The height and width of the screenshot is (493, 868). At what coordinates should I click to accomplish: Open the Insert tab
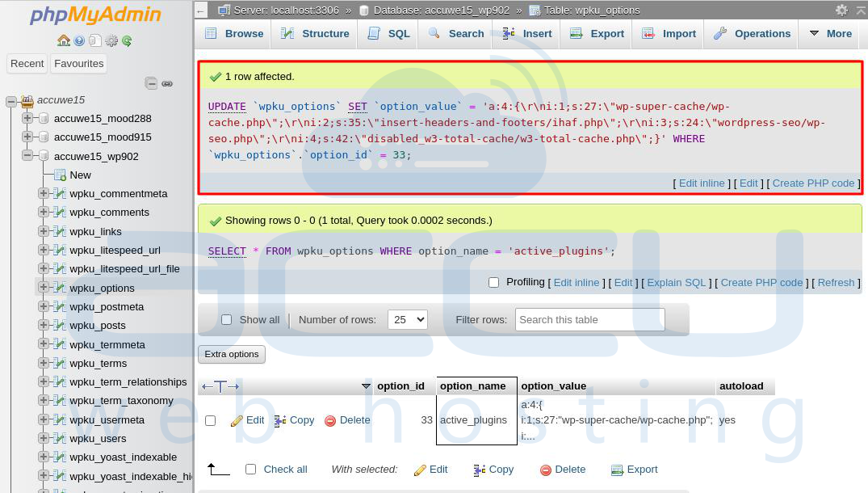(526, 33)
